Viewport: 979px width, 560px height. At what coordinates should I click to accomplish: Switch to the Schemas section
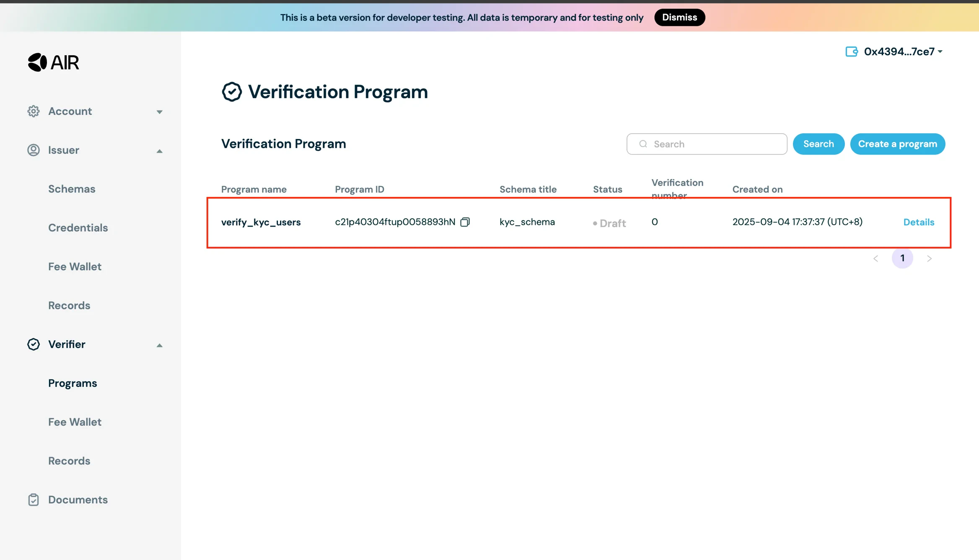click(72, 188)
